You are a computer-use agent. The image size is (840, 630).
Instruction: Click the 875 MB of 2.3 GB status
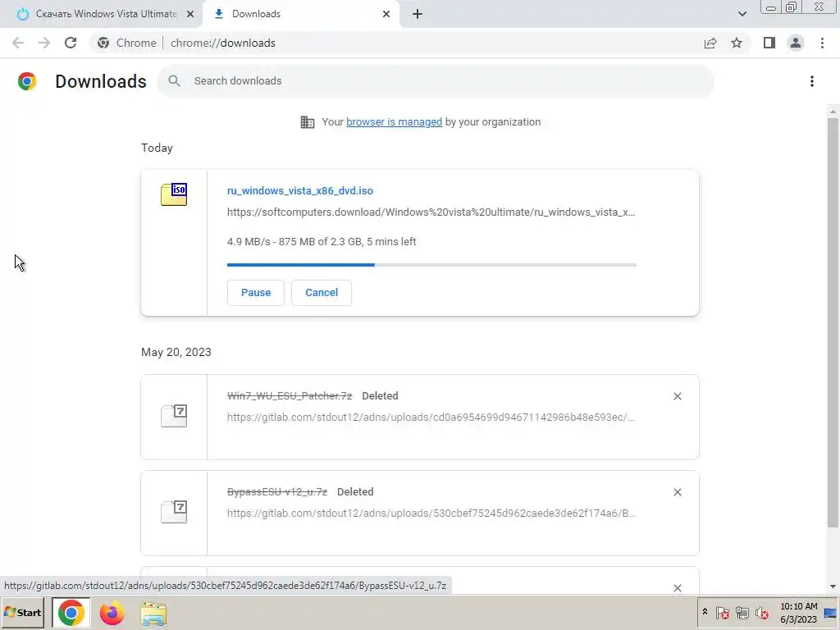(x=320, y=242)
